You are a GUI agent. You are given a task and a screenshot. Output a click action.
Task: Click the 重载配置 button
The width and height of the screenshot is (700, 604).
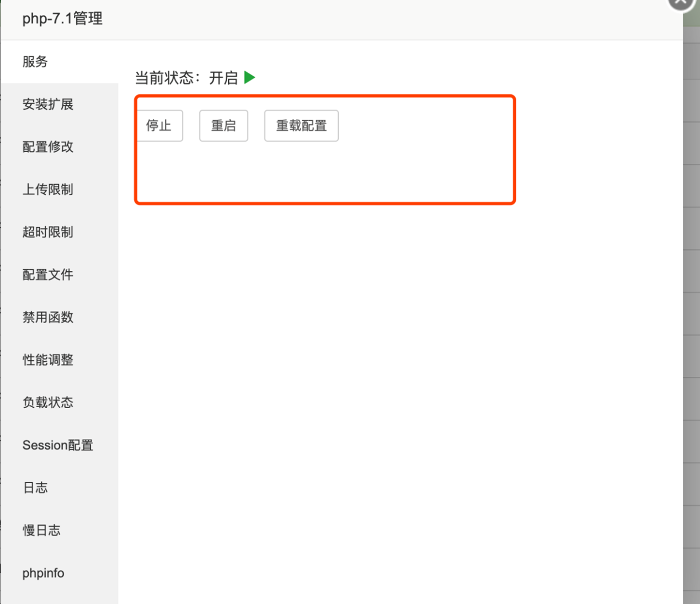(x=301, y=126)
